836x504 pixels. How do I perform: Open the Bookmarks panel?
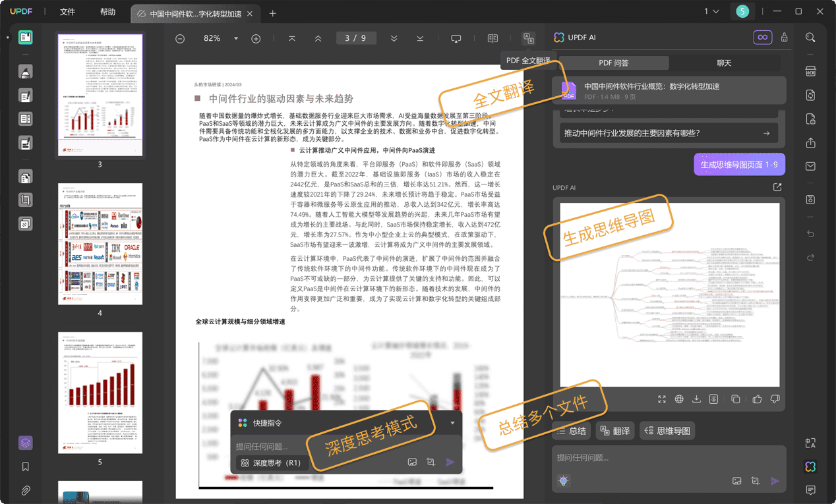[x=26, y=466]
